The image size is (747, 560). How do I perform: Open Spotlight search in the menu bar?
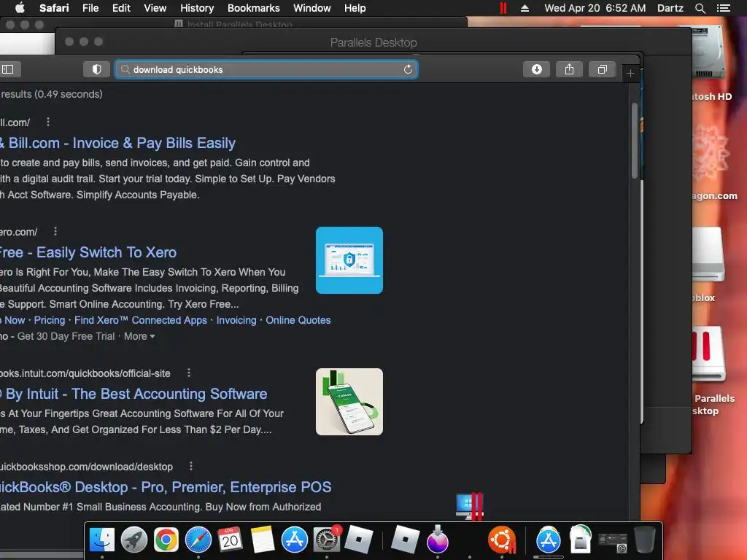coord(700,8)
